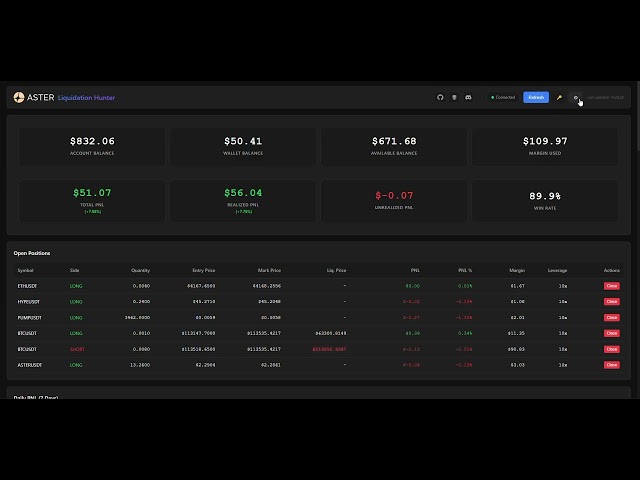Click the $-0.07 unrealized PNL value
640x480 pixels.
coord(394,196)
